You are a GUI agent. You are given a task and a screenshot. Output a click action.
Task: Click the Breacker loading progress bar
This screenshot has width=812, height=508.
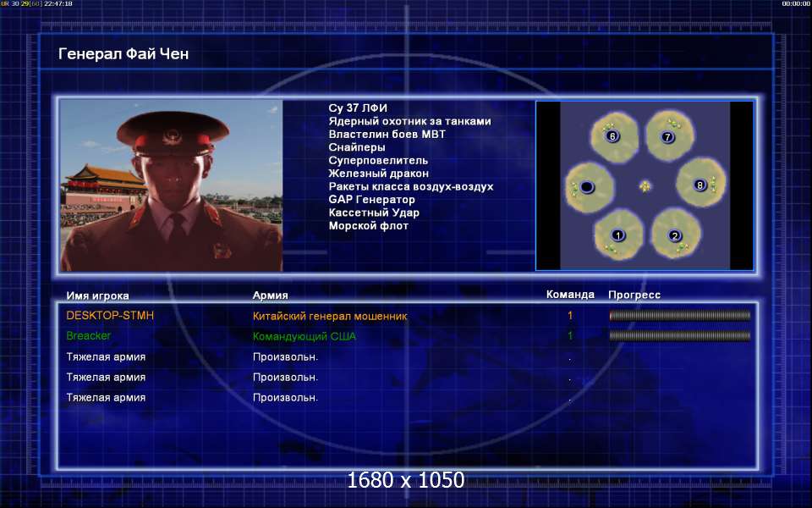(x=680, y=336)
